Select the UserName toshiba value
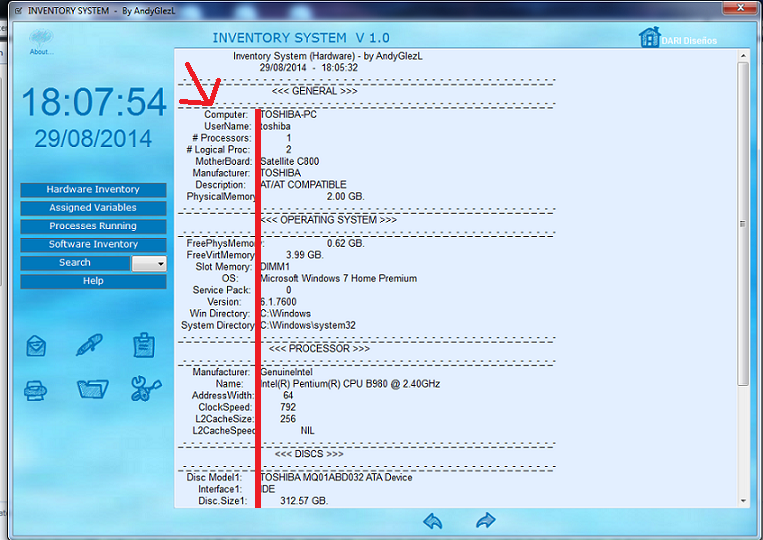Viewport: 763px width, 540px height. (275, 126)
